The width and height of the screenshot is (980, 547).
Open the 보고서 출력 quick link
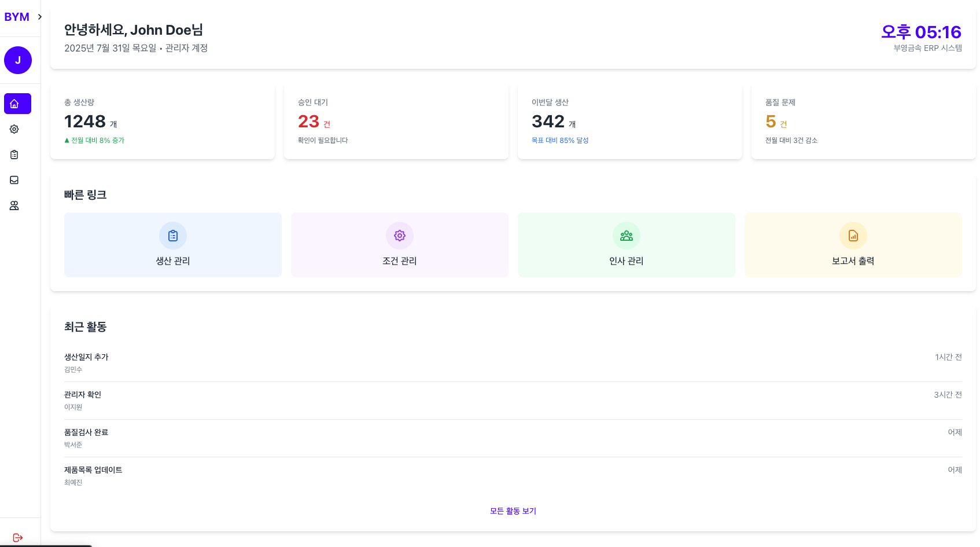[x=853, y=245]
